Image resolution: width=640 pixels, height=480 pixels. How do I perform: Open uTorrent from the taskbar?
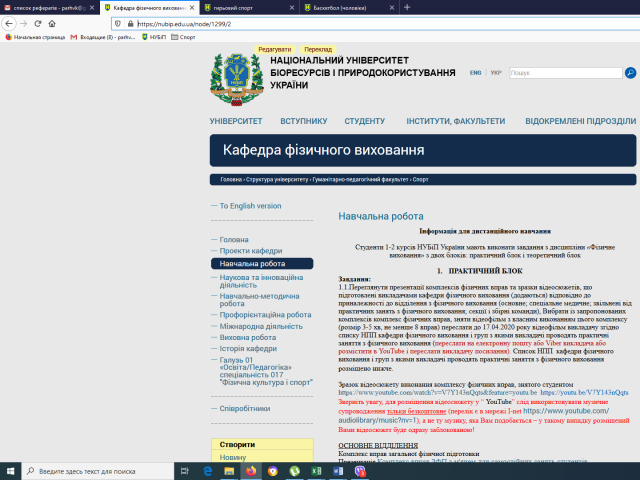(x=294, y=471)
